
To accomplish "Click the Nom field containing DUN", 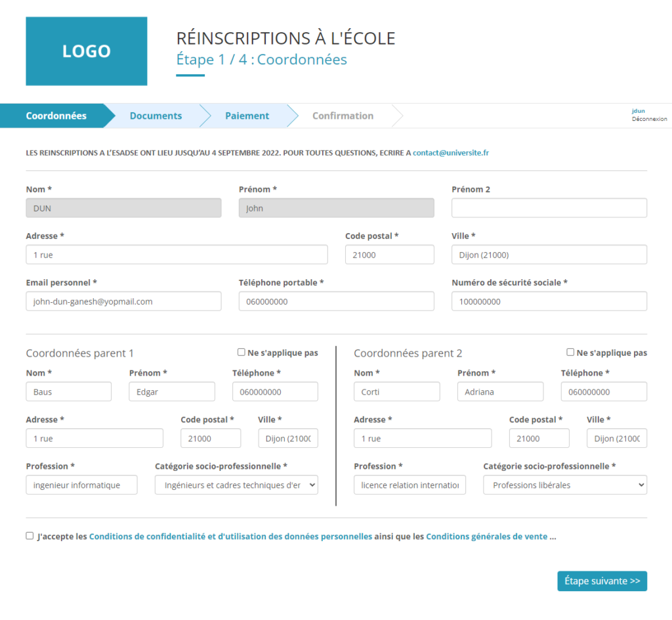I will coord(123,208).
